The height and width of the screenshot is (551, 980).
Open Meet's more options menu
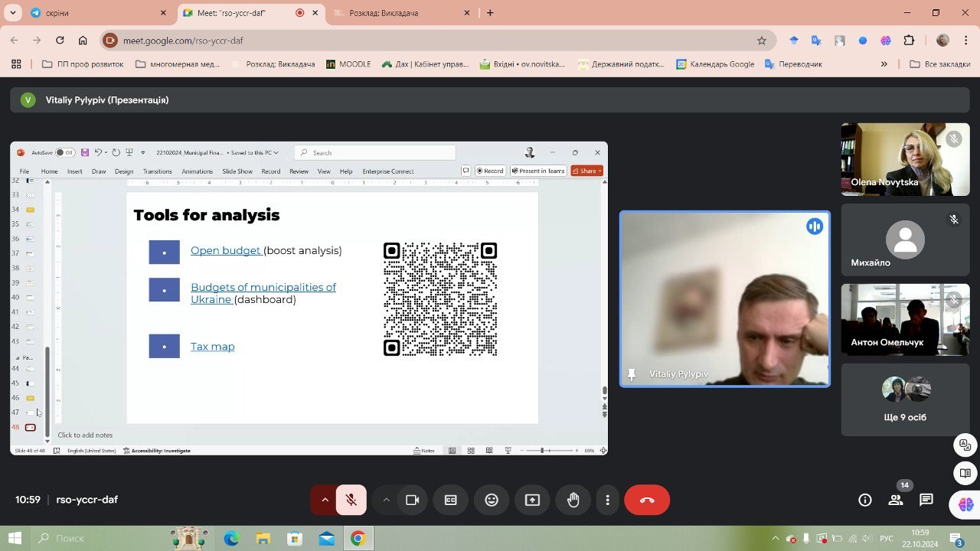click(608, 500)
